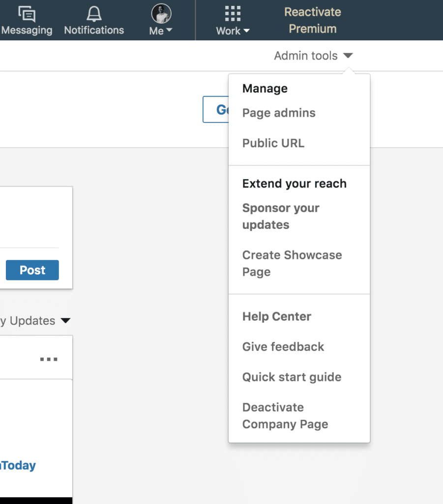Open the Messaging icon
This screenshot has width=443, height=504.
pyautogui.click(x=27, y=15)
